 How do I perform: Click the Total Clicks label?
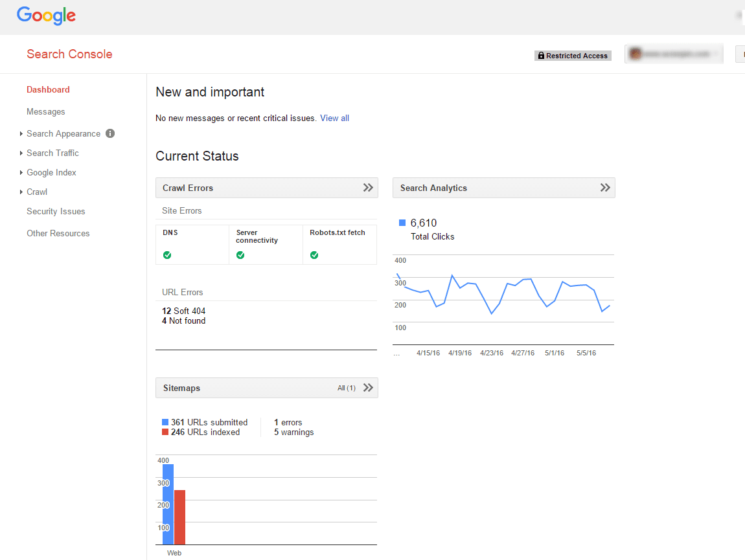(x=432, y=236)
